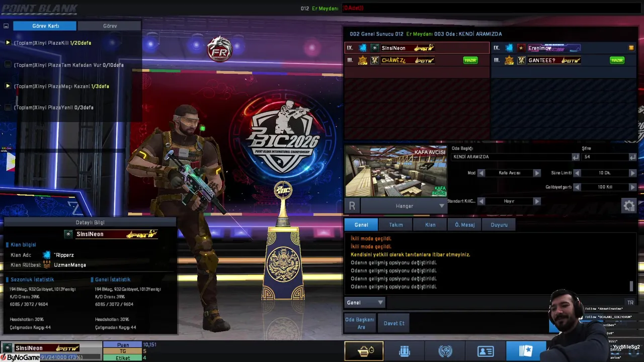The height and width of the screenshot is (362, 644).
Task: Select the Klan chat tab
Action: click(x=430, y=225)
